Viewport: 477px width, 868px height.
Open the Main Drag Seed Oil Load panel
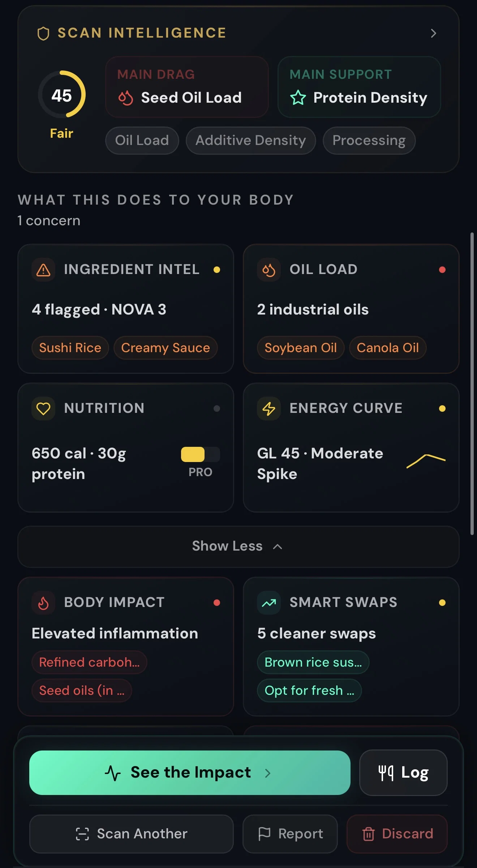[x=187, y=87]
